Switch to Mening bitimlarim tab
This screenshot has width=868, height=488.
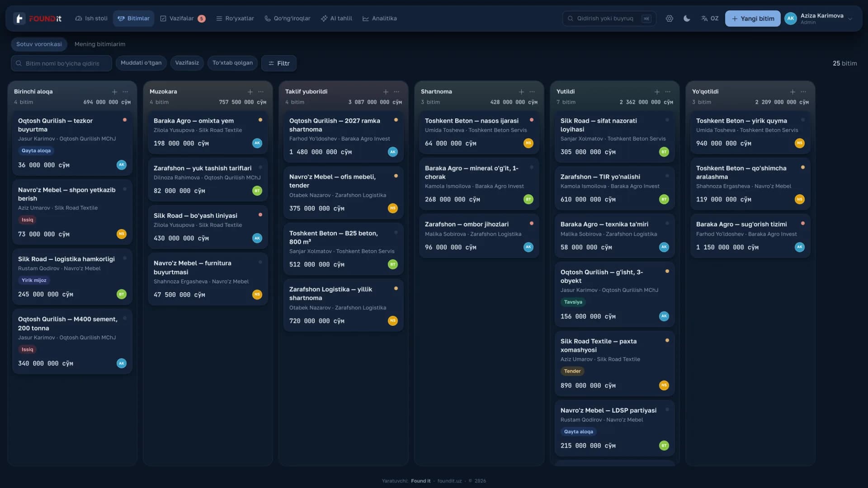(x=100, y=44)
